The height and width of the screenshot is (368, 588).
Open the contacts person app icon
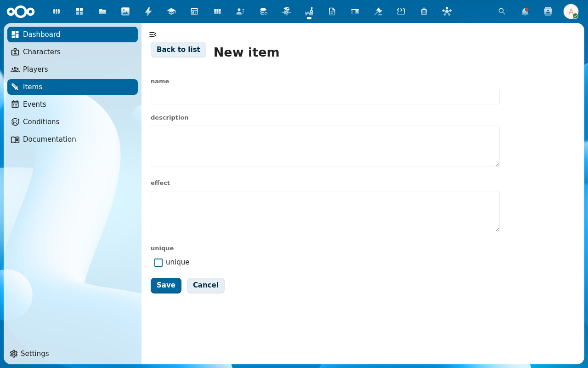tap(240, 11)
